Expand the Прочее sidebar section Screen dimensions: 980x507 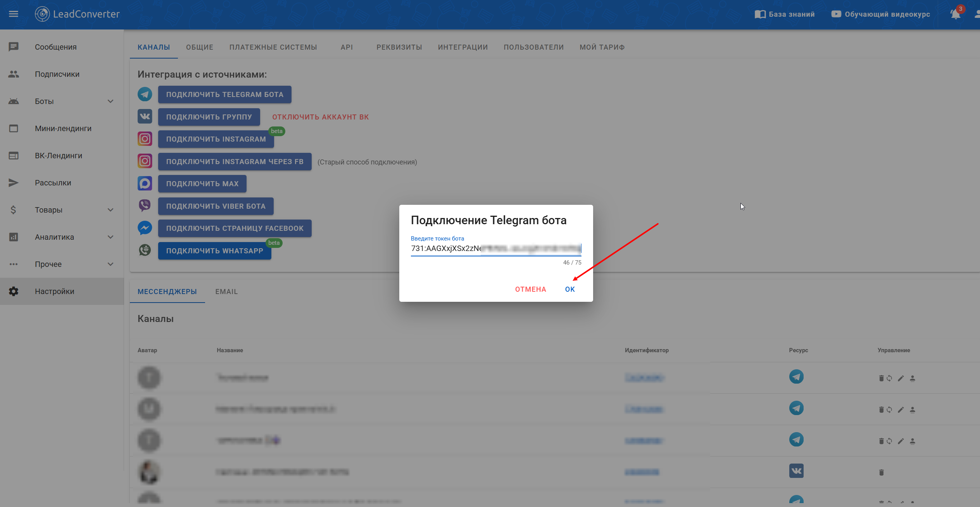(x=110, y=264)
